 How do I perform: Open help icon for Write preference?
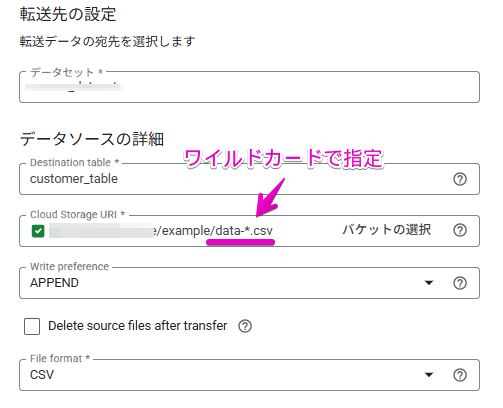coord(460,283)
